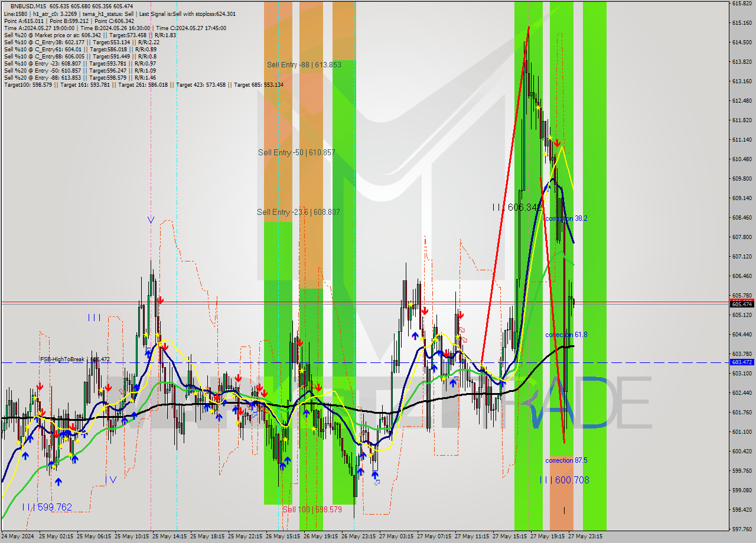Click the '25 May 10:15' time axis label
The width and height of the screenshot is (756, 543).
coord(132,537)
